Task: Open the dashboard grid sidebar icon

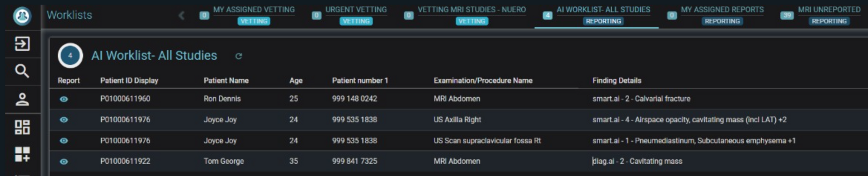Action: 22,127
